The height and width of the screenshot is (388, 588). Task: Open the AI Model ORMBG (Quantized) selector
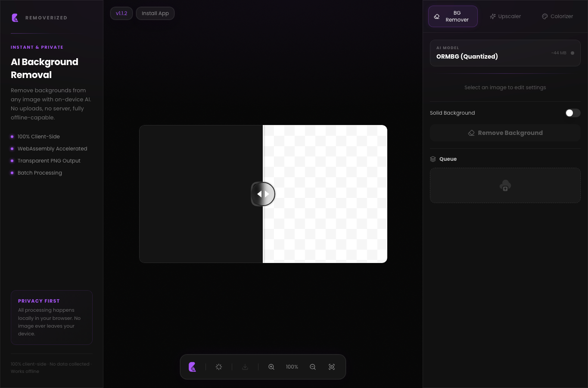click(x=505, y=53)
